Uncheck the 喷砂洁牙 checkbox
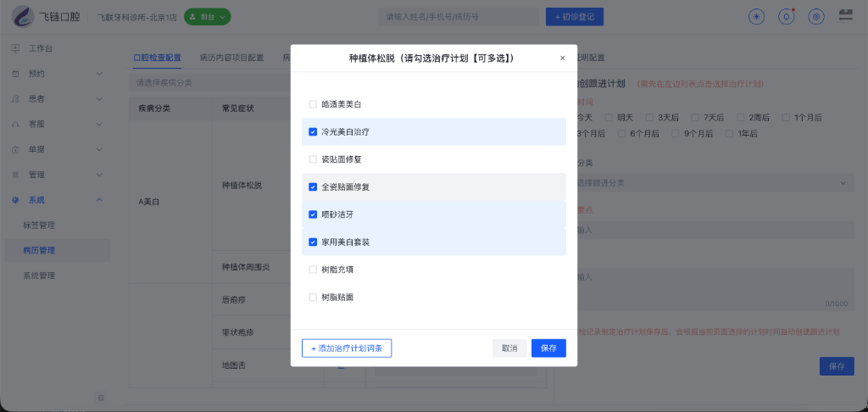The height and width of the screenshot is (412, 868). [x=313, y=214]
